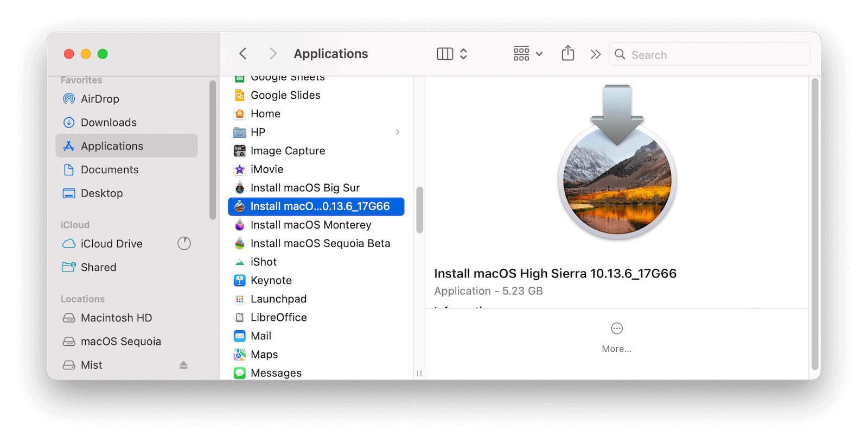
Task: Go forward with the right chevron button
Action: coord(273,54)
